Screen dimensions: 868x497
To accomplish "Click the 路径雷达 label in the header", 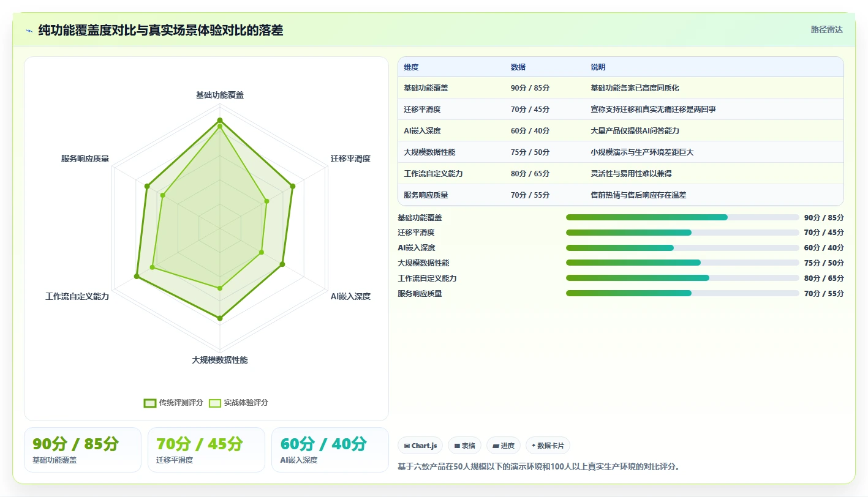I will coord(826,29).
